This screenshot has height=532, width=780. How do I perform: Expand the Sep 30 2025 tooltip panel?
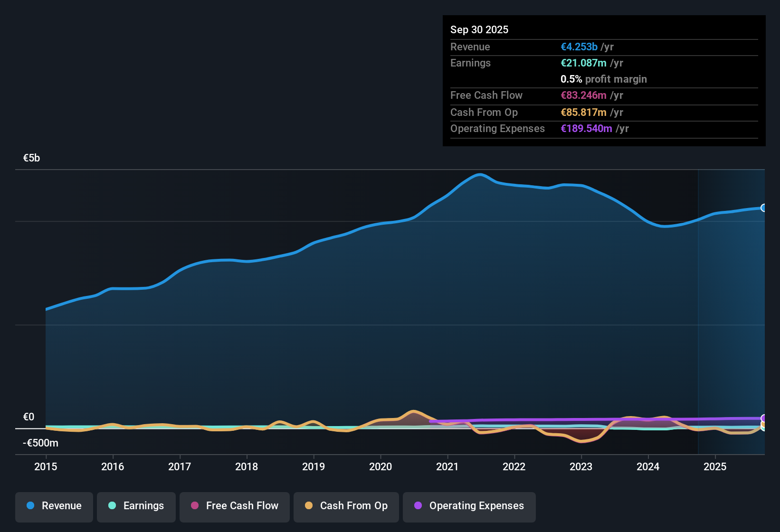(x=479, y=29)
